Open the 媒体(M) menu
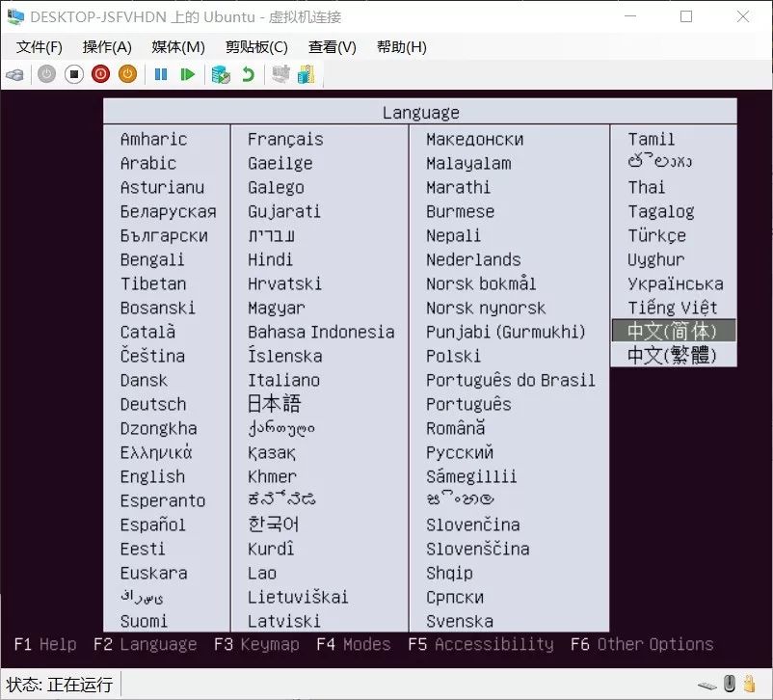The width and height of the screenshot is (773, 700). [178, 47]
